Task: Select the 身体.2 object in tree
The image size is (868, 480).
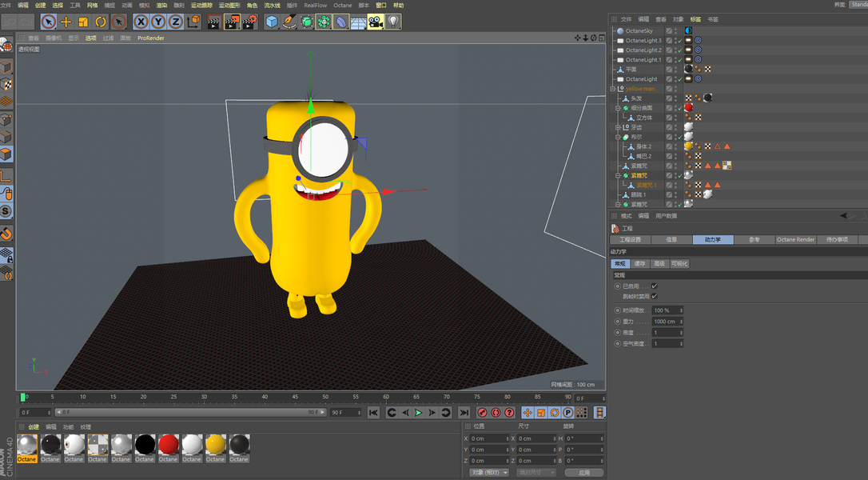Action: (x=643, y=147)
